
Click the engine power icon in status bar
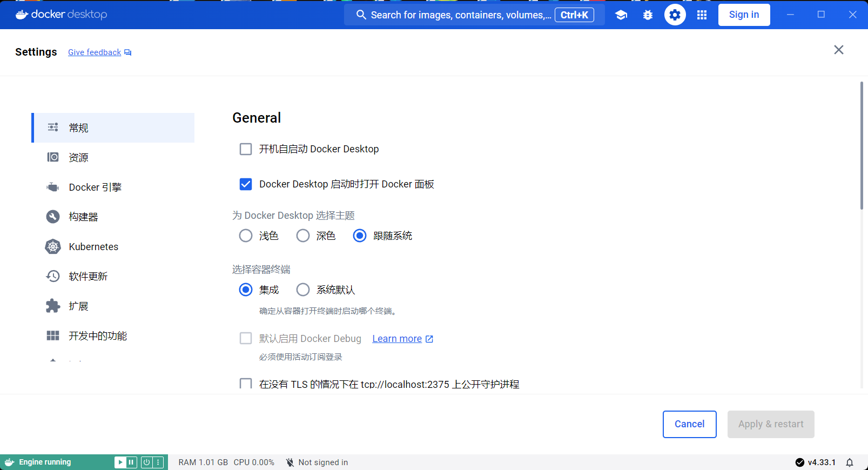coord(146,462)
